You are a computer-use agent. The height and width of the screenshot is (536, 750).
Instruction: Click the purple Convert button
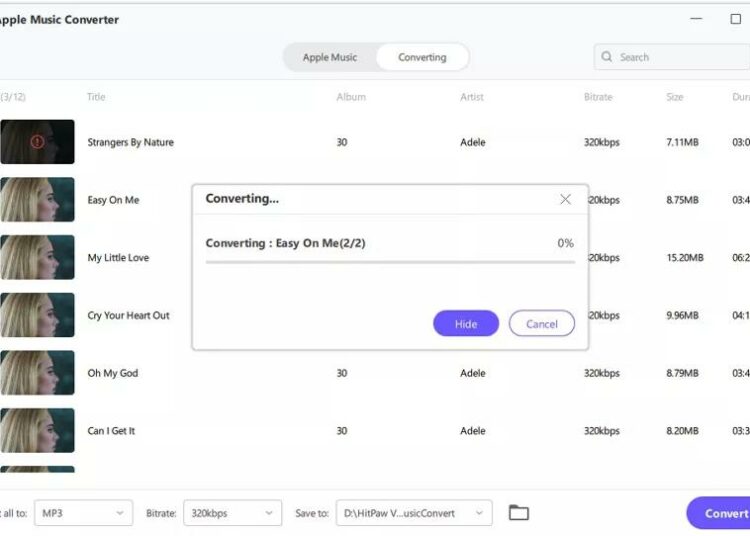[718, 513]
